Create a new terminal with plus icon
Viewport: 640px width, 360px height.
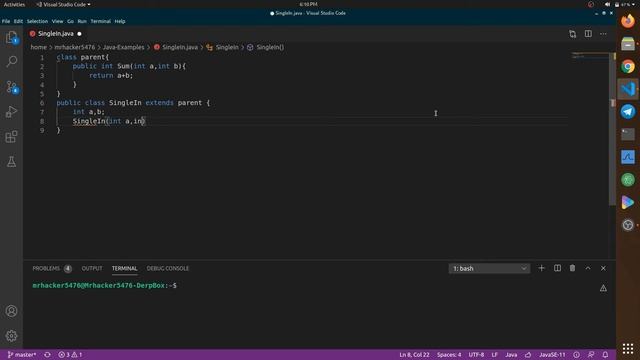click(542, 268)
